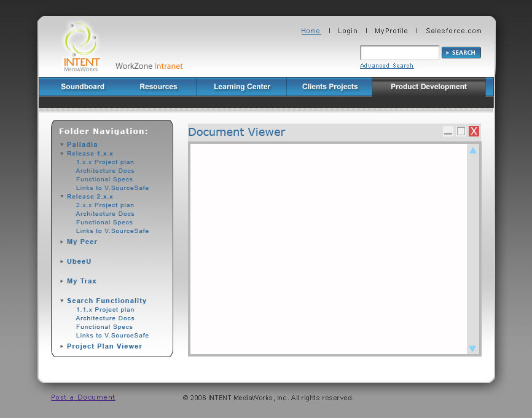
Task: Select the Search Functionality folder
Action: (106, 301)
